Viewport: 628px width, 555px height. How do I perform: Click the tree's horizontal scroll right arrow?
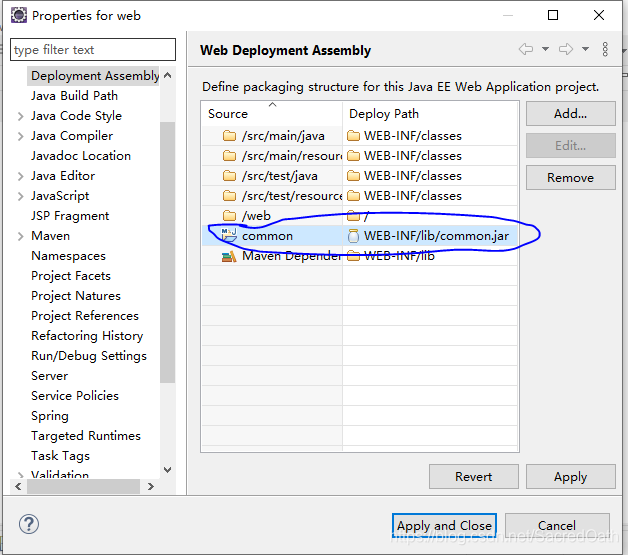coord(151,487)
